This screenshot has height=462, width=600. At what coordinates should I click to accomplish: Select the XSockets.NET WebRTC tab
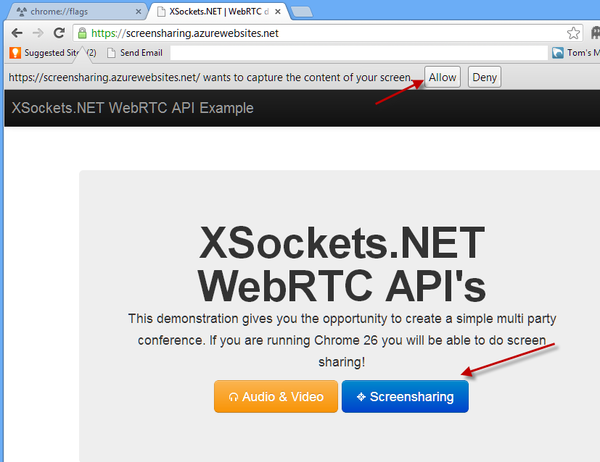[215, 11]
